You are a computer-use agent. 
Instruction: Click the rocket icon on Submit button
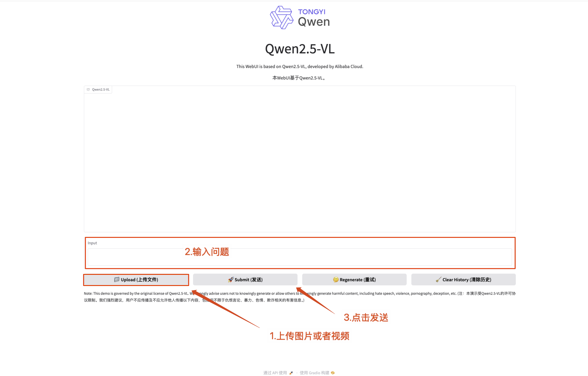click(231, 280)
